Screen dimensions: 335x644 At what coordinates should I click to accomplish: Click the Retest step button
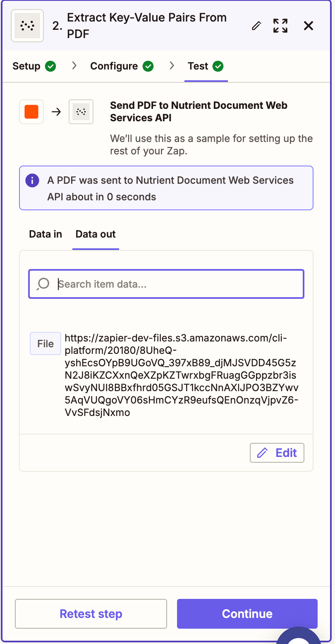pos(91,614)
